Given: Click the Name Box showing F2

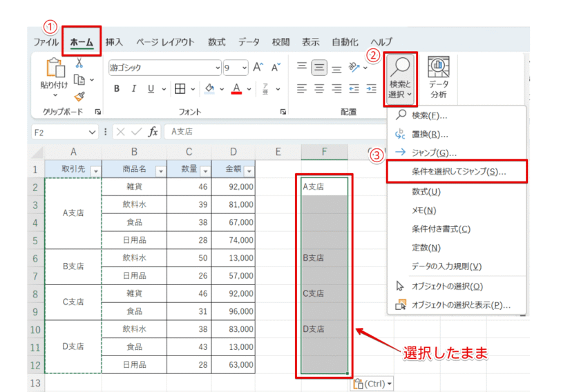Looking at the screenshot, I should tap(64, 133).
